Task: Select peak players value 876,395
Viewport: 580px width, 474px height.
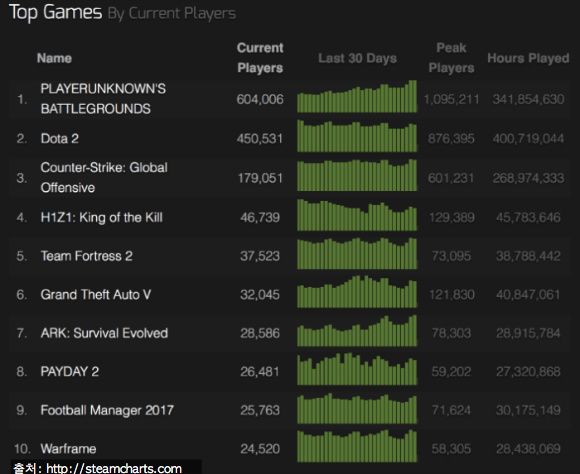Action: coord(451,139)
